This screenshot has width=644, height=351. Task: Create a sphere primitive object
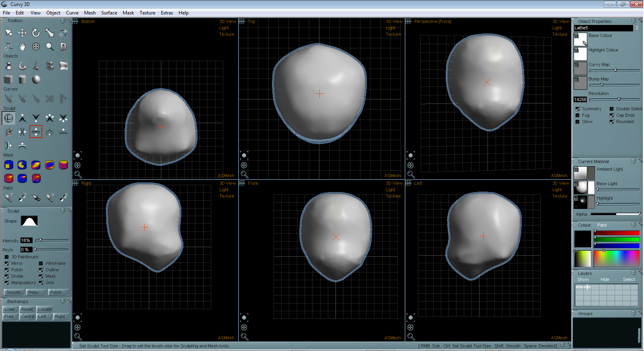36,79
